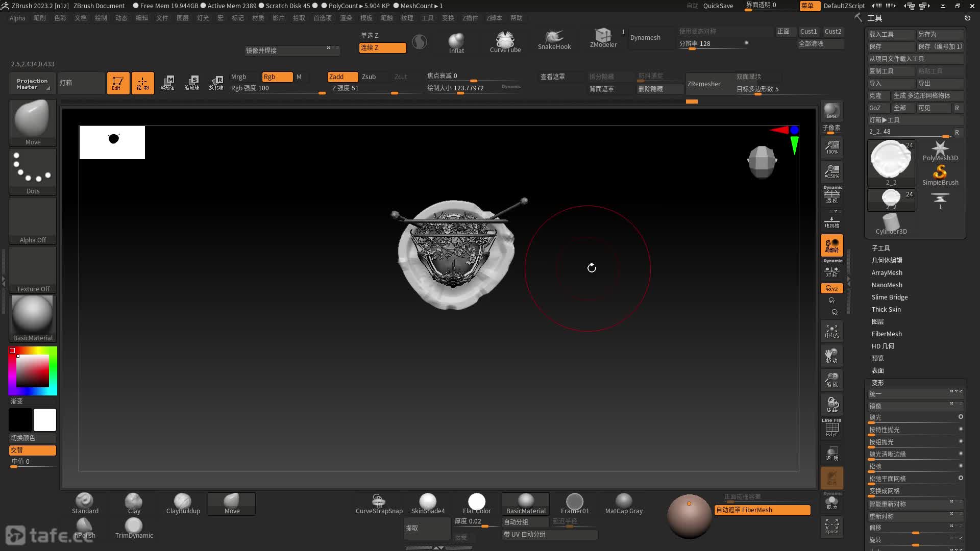Click the QuickSave button
The width and height of the screenshot is (980, 551).
click(718, 6)
